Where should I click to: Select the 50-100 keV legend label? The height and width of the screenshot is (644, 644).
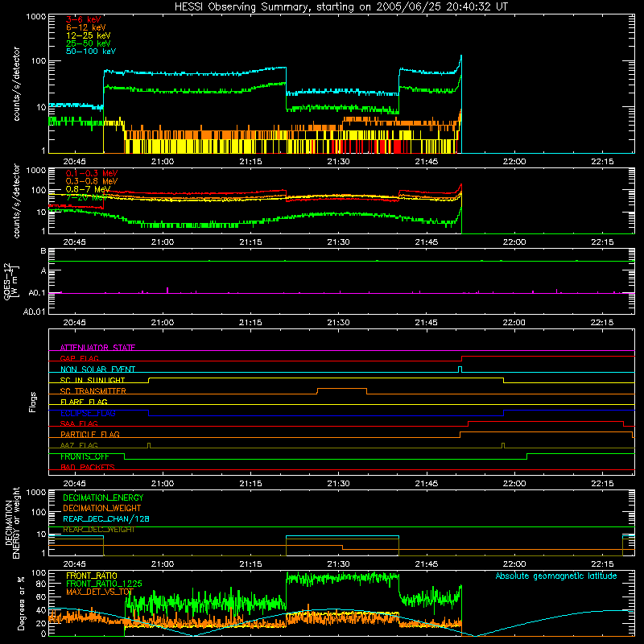click(91, 51)
